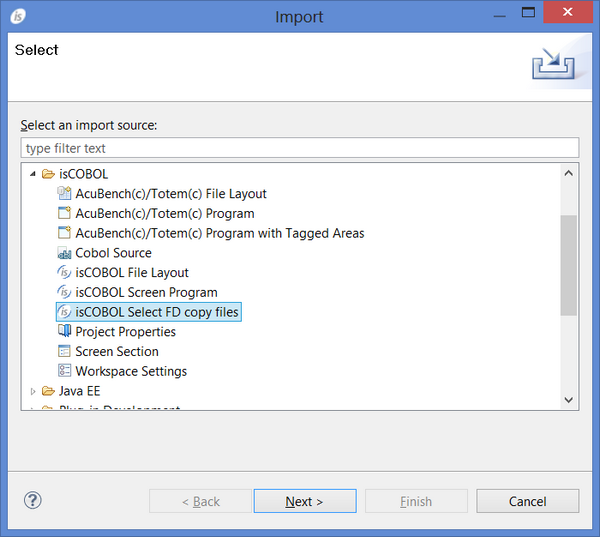Collapse the isCOBOL folder tree node
This screenshot has height=537, width=600.
tap(33, 174)
